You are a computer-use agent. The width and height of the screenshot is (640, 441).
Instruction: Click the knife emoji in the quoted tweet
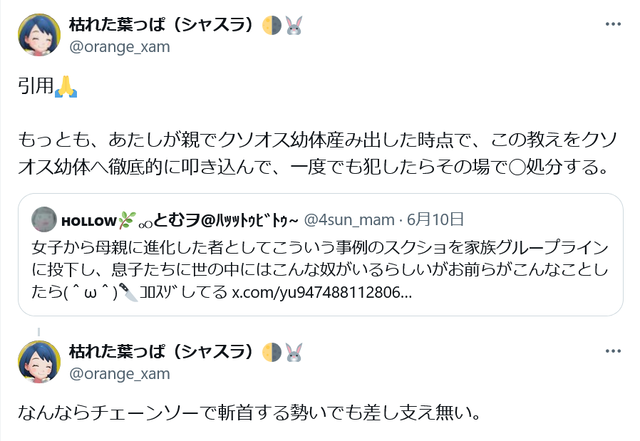coord(129,292)
